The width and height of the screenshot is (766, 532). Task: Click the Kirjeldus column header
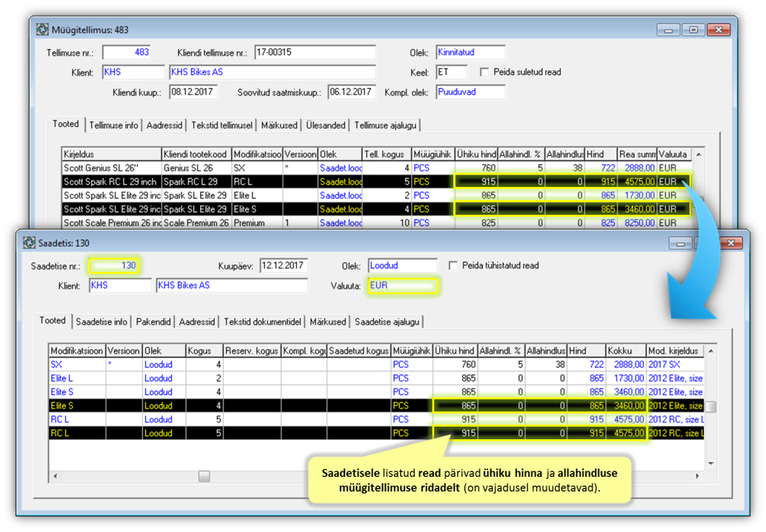[x=112, y=154]
